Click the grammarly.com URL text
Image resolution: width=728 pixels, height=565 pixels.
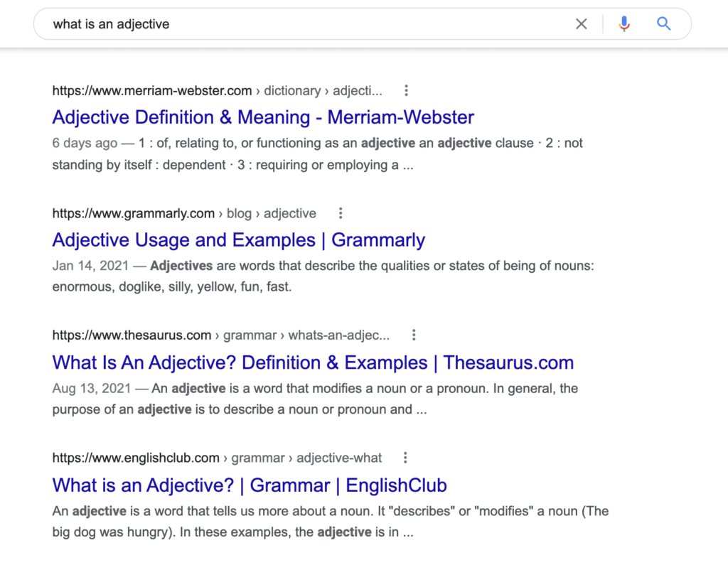click(133, 212)
